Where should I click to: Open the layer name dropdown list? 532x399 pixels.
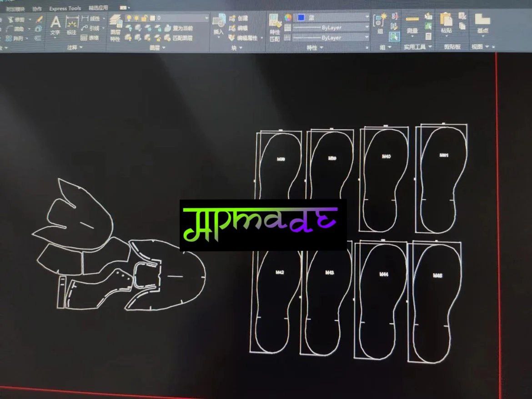(206, 18)
